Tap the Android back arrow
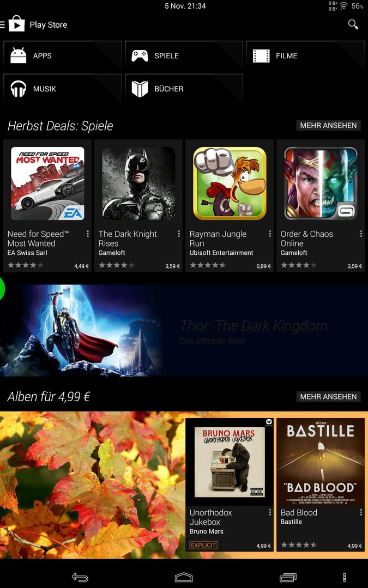Screen dimensions: 368x588 (80, 577)
